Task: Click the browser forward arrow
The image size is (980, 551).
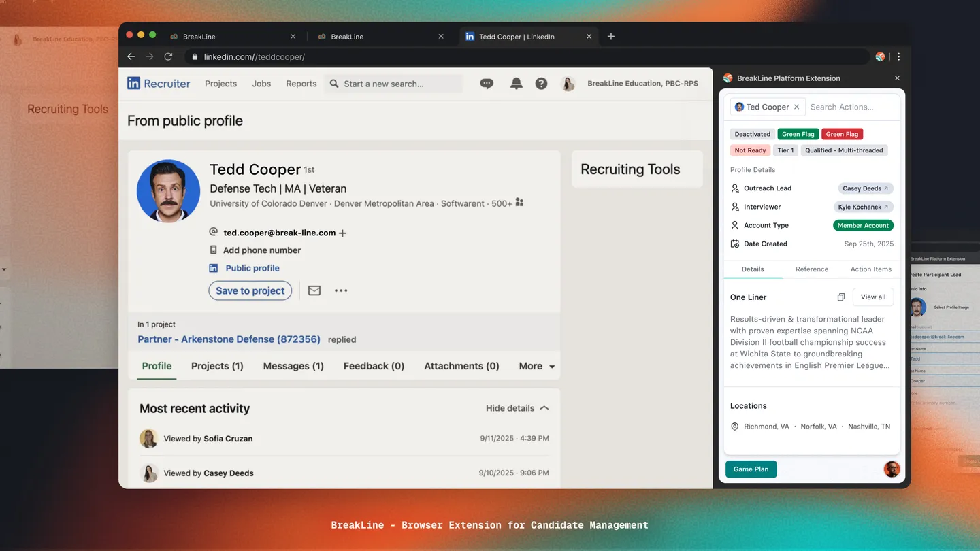Action: 150,56
